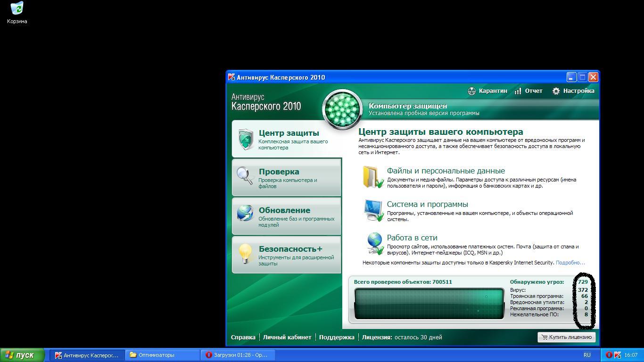Viewport: 644px width, 362px height.
Task: Switch to Opera Загрузки taskbar button
Action: pyautogui.click(x=238, y=355)
